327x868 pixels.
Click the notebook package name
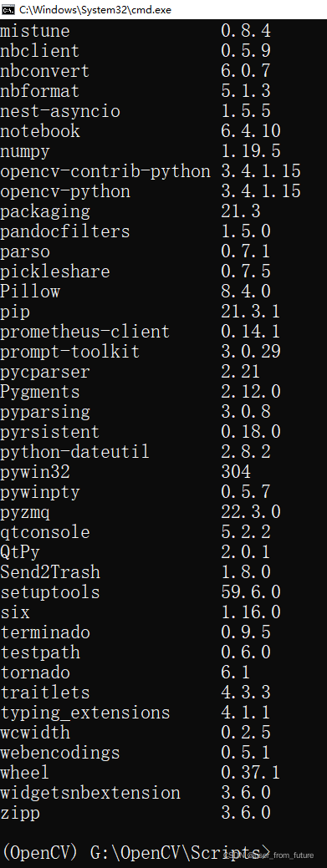40,131
